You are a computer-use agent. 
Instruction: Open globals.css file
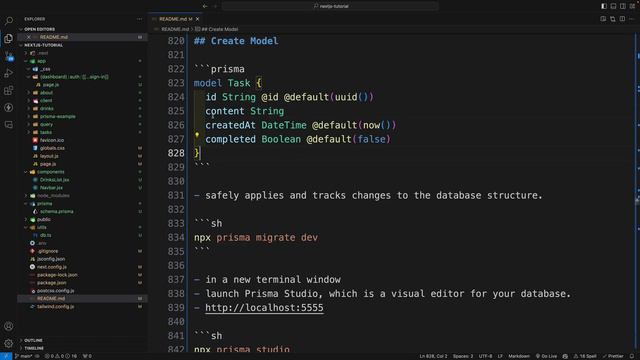point(52,148)
